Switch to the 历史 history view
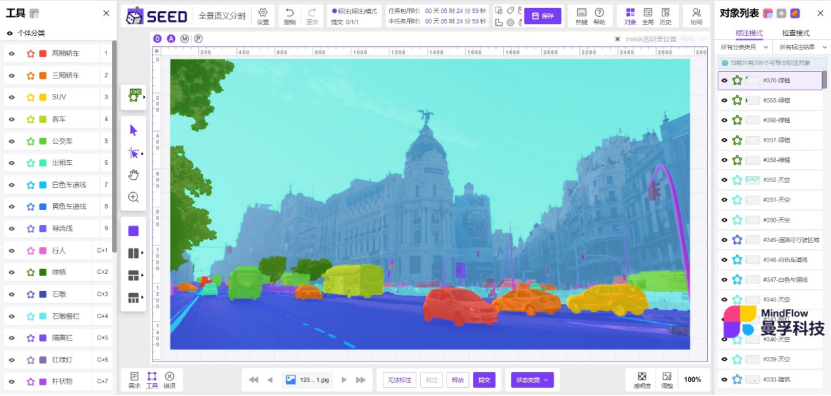The image size is (831, 396). [x=665, y=16]
